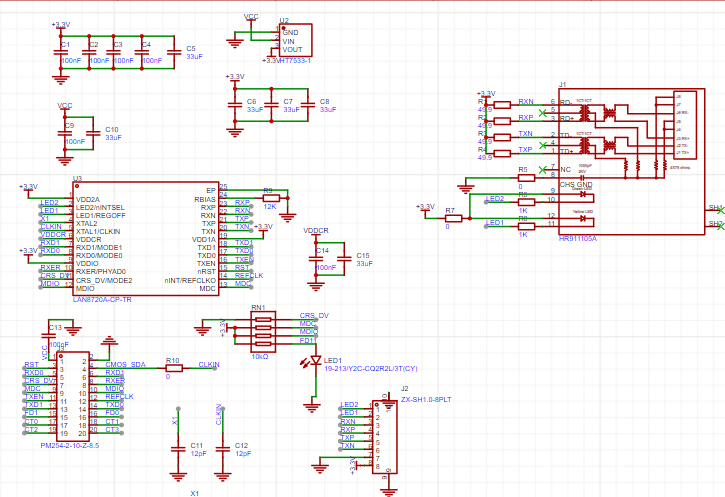Image resolution: width=725 pixels, height=497 pixels.
Task: Select the C15 33uF capacitor
Action: (344, 259)
